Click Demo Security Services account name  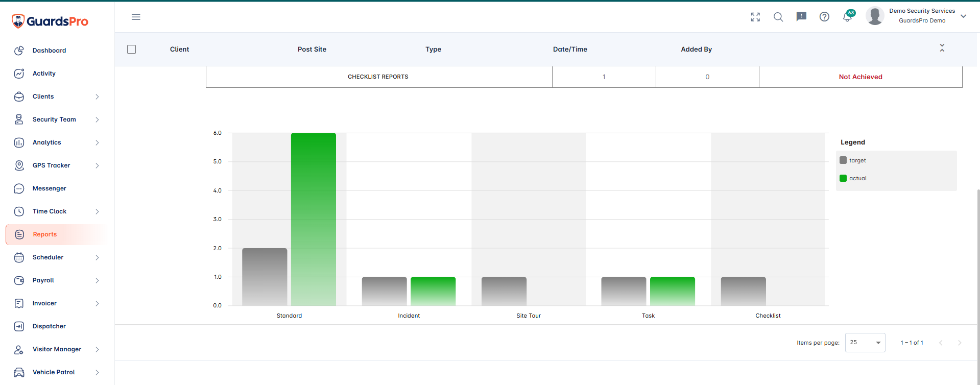pos(922,11)
